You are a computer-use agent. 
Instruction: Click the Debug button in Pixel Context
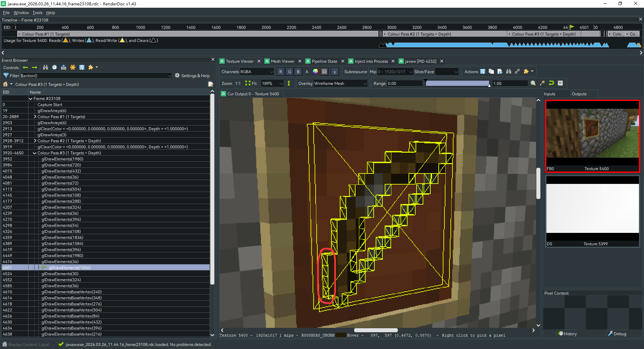tap(617, 334)
